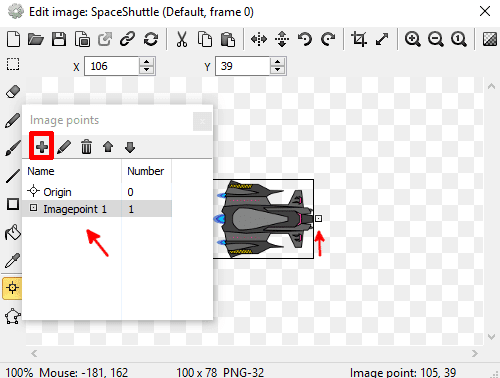The height and width of the screenshot is (378, 500).
Task: Close the Image points panel
Action: coord(202,121)
